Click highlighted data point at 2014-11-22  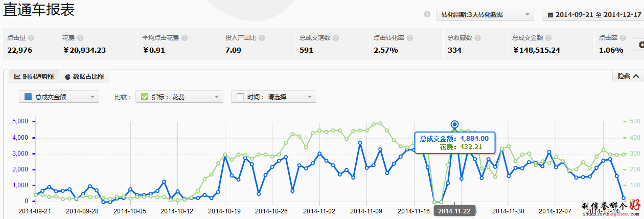click(x=454, y=124)
